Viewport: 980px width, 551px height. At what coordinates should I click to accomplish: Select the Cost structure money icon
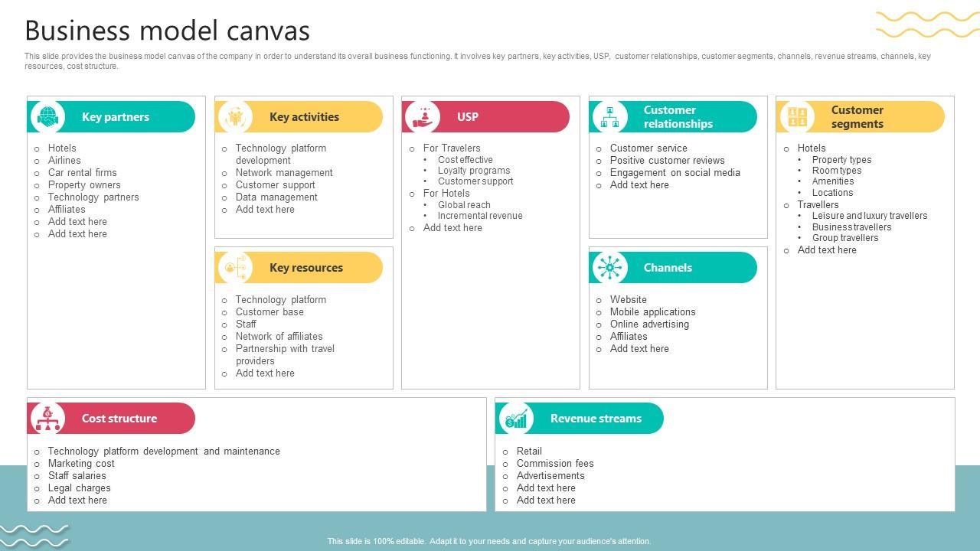[48, 419]
